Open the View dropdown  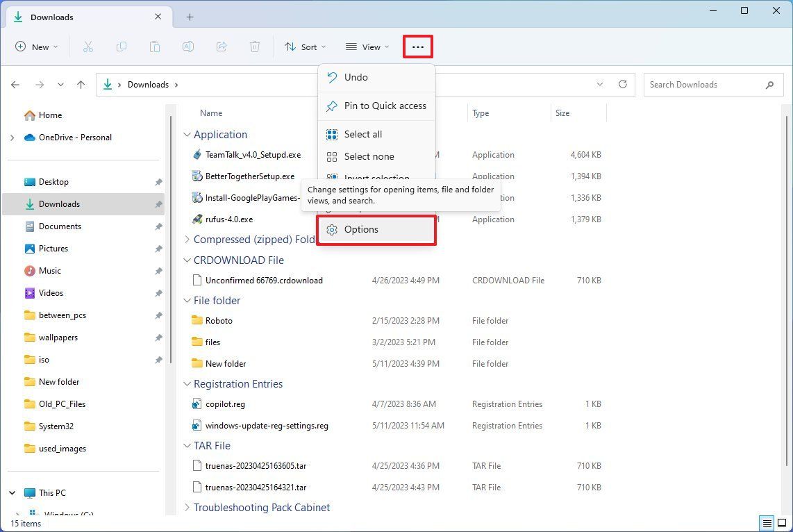coord(367,47)
